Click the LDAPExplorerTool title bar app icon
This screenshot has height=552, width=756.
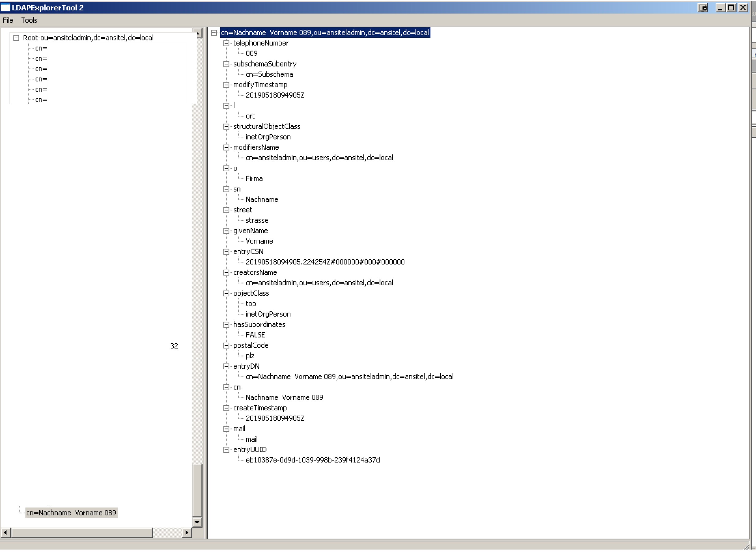point(5,7)
